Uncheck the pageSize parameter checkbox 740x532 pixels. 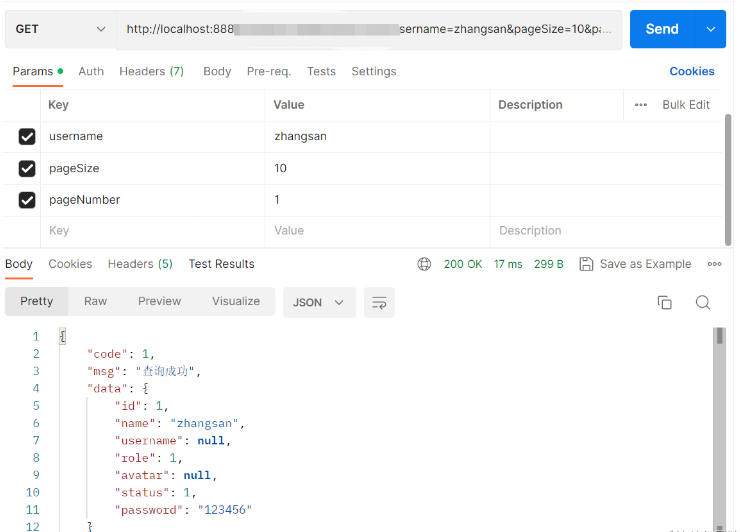point(27,169)
